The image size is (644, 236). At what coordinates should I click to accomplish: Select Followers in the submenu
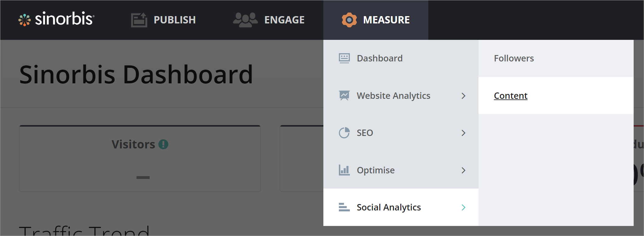click(x=514, y=58)
